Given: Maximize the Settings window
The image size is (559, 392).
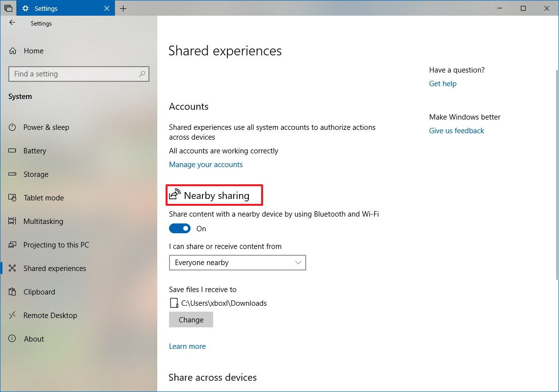Looking at the screenshot, I should coord(523,8).
